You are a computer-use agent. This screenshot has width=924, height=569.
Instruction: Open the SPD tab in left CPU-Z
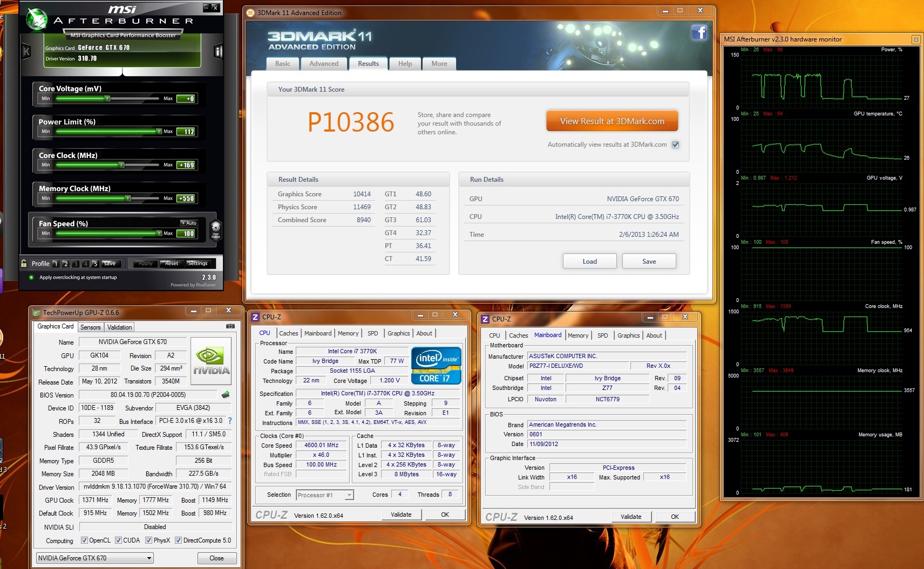click(x=373, y=333)
